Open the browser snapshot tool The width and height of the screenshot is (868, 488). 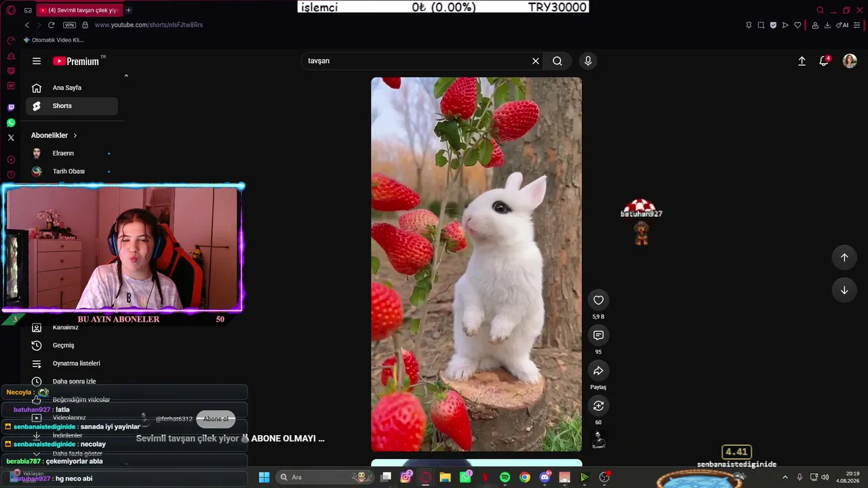coord(761,25)
